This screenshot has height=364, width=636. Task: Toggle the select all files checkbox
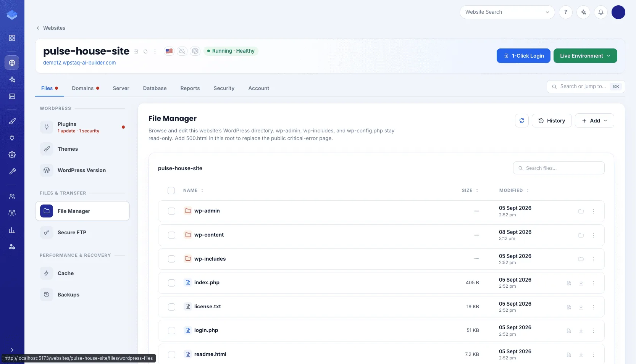click(x=171, y=190)
